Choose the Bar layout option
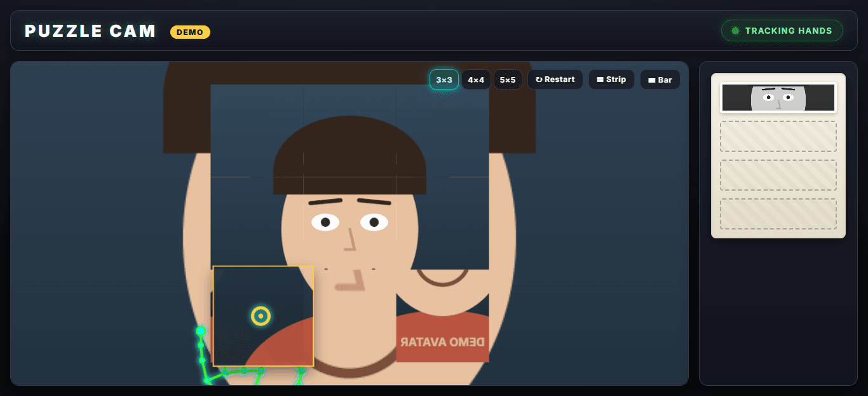Image resolution: width=868 pixels, height=396 pixels. click(660, 79)
